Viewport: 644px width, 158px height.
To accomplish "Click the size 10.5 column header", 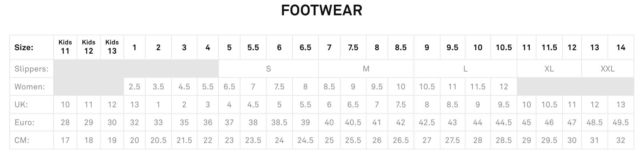I will coord(504,47).
